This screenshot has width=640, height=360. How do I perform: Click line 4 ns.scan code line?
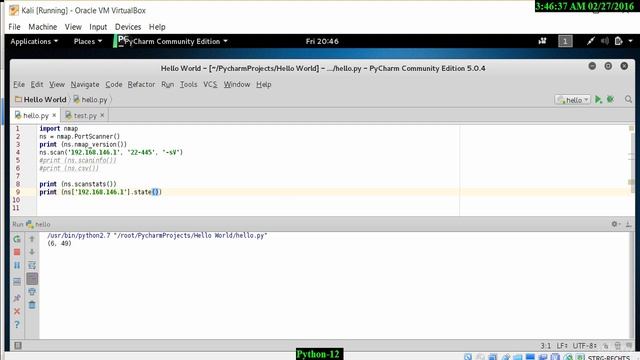pyautogui.click(x=111, y=152)
